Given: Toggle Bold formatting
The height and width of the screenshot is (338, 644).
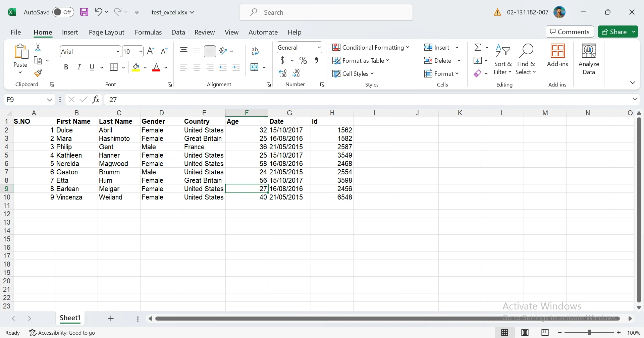Looking at the screenshot, I should point(66,67).
